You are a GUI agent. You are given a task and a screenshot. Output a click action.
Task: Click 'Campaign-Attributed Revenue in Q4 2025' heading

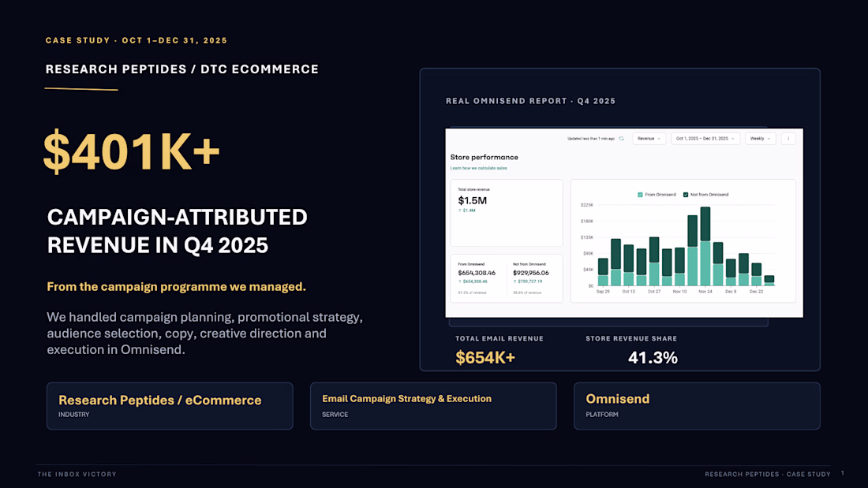pos(177,231)
